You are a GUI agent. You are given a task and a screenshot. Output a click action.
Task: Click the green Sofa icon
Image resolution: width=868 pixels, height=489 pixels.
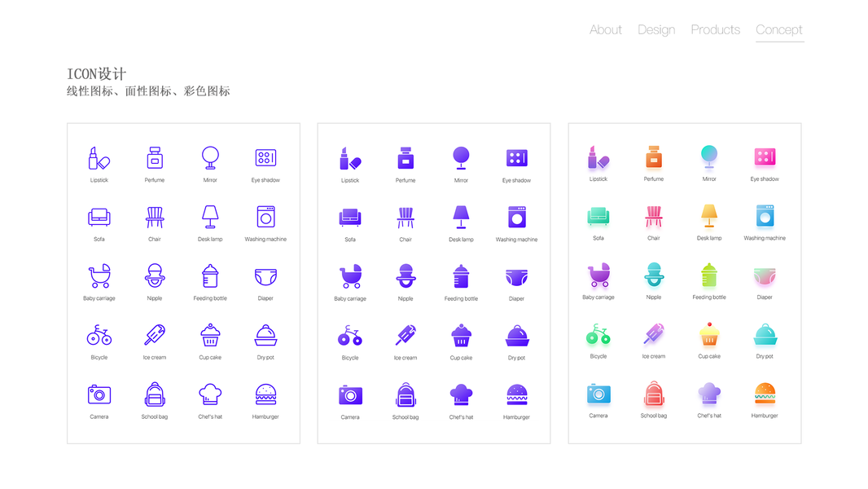click(598, 217)
